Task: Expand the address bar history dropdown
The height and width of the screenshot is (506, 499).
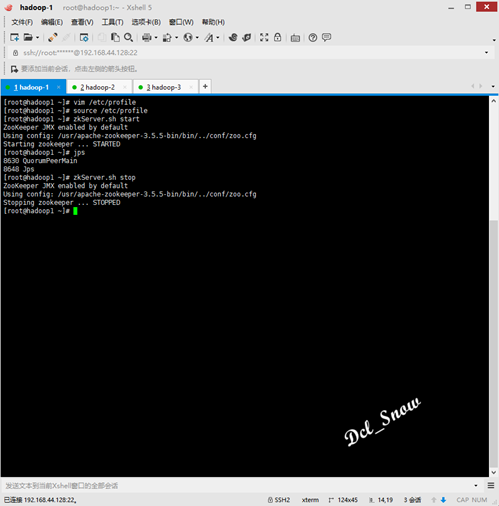Action: tap(486, 53)
